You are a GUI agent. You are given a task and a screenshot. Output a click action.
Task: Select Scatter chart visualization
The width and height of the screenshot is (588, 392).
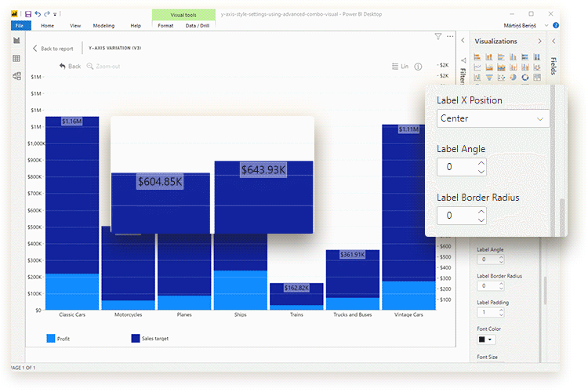tap(501, 78)
